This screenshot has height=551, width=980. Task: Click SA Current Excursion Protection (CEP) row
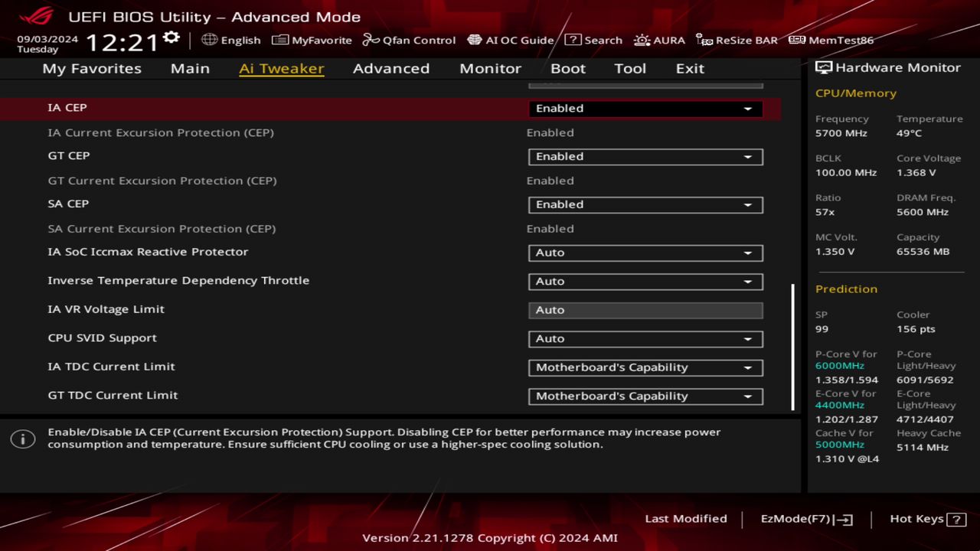tap(390, 229)
